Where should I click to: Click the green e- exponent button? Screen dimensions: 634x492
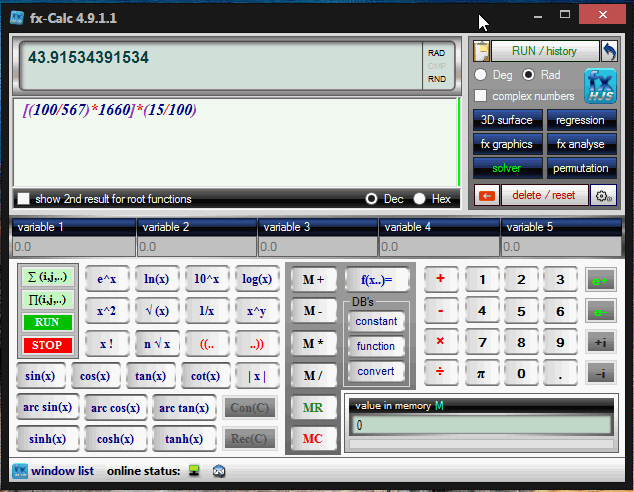click(600, 311)
